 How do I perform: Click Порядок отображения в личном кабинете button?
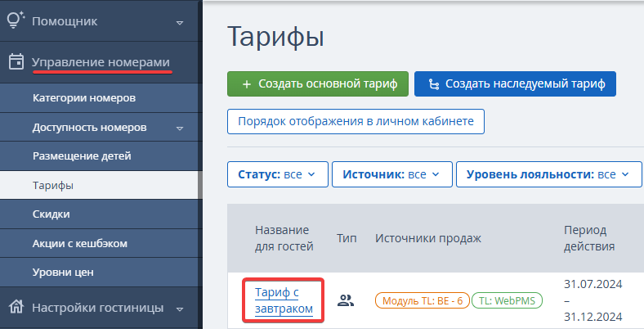pos(356,121)
